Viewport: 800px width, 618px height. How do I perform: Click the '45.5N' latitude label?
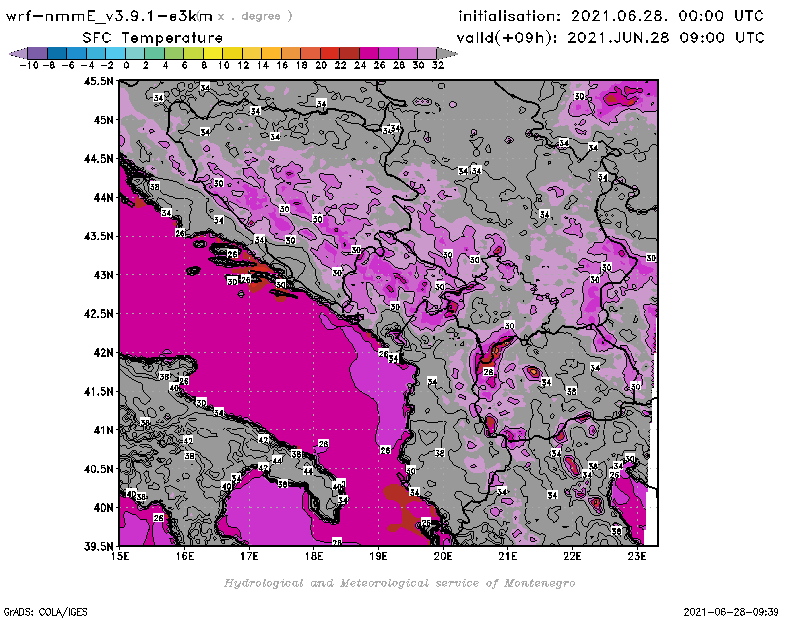98,81
